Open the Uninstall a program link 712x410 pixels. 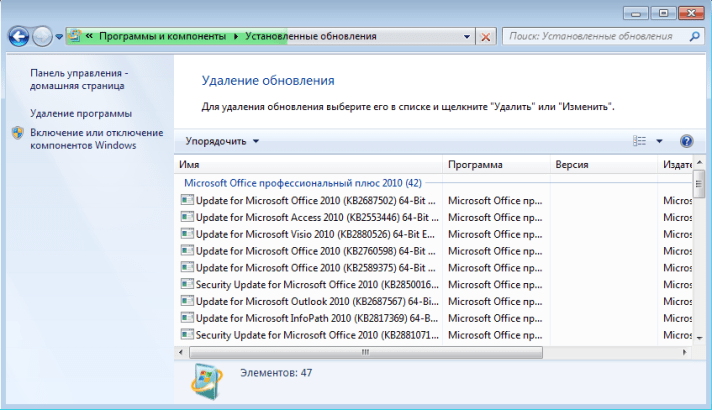(81, 114)
